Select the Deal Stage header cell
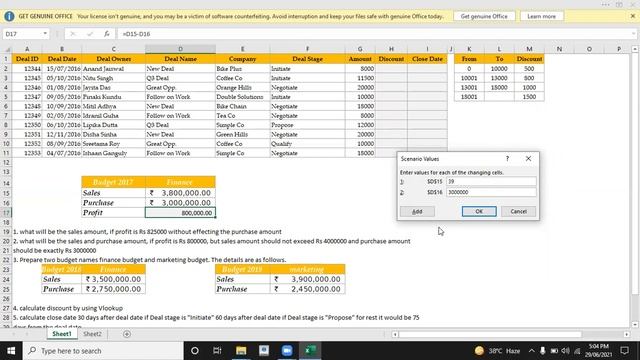The image size is (640, 360). pos(307,59)
